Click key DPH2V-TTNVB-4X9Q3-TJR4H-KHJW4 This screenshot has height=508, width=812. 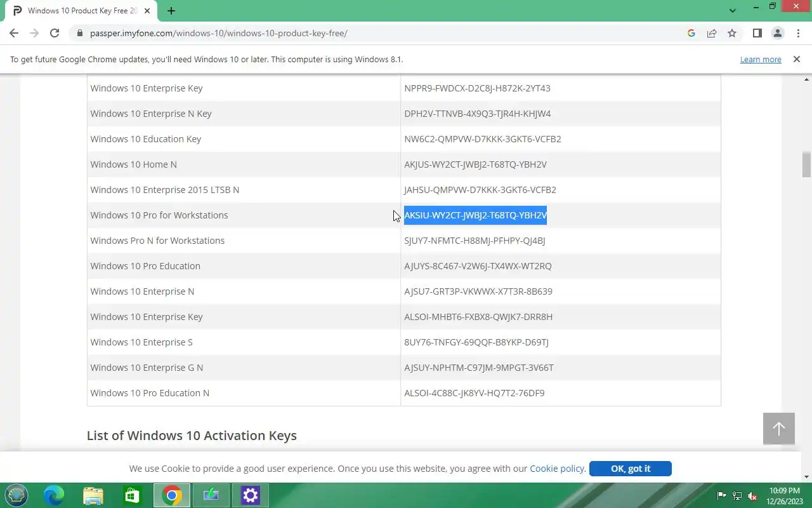[x=477, y=114]
